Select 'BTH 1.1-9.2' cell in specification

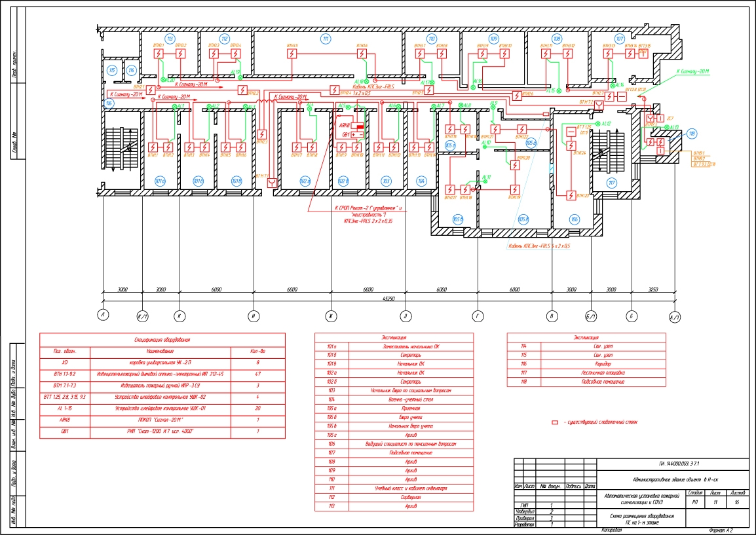click(65, 374)
